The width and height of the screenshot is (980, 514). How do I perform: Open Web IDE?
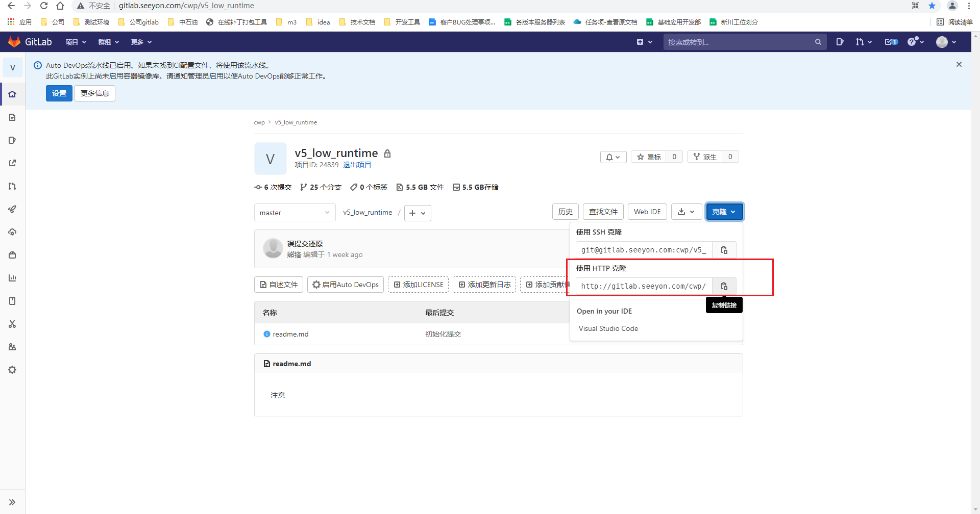coord(647,212)
